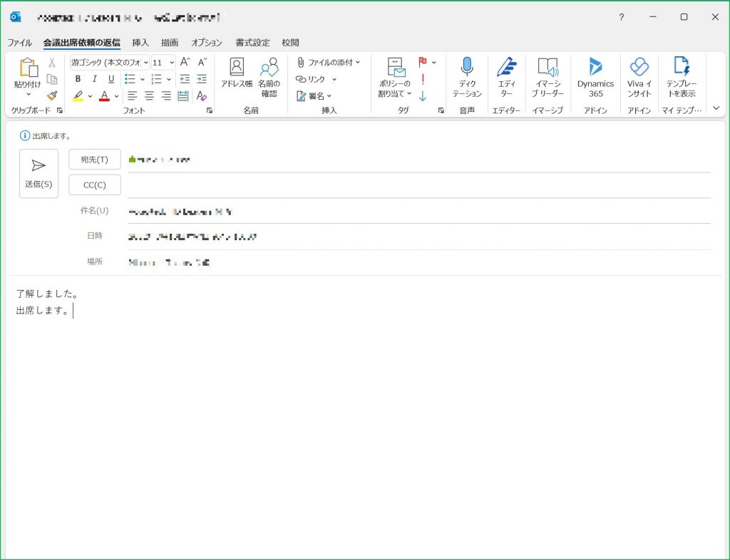Launch Immersive Reader (イマーシブ リーダー)
Image resolution: width=730 pixels, height=560 pixels.
[x=547, y=77]
